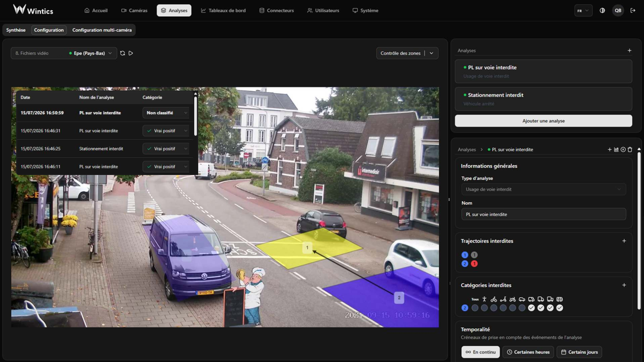The width and height of the screenshot is (644, 362).
Task: Add a new analysis with plus icon
Action: tap(629, 50)
